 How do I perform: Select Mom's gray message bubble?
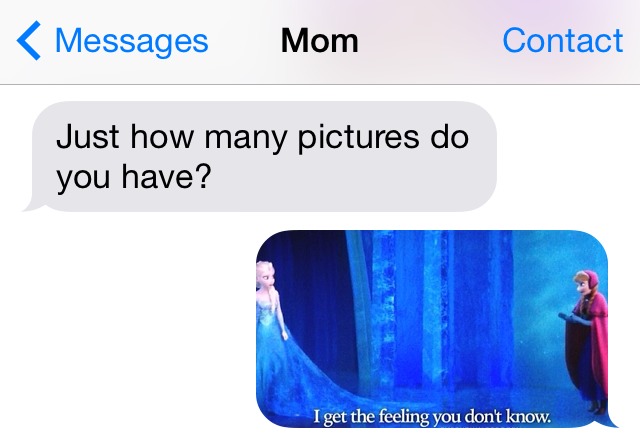point(260,156)
